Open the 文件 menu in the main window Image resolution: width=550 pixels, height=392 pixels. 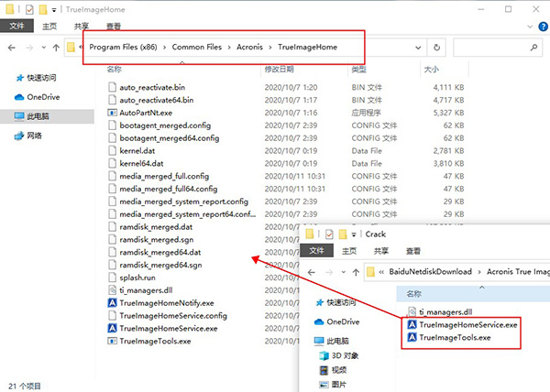point(16,27)
